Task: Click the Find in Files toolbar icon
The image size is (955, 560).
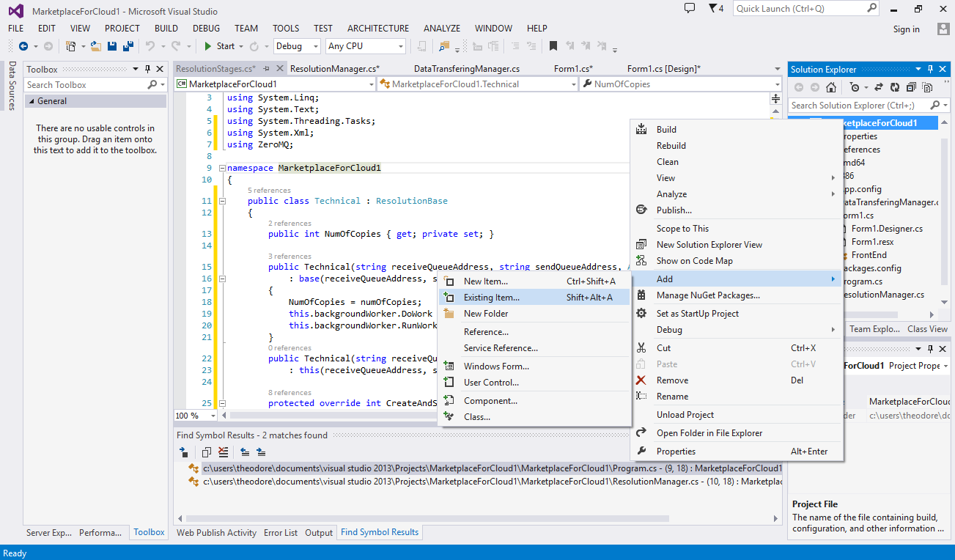Action: [444, 46]
